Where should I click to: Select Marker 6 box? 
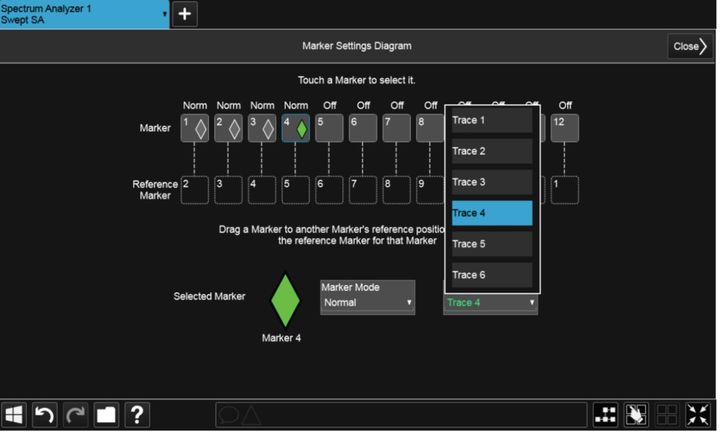[x=363, y=128]
